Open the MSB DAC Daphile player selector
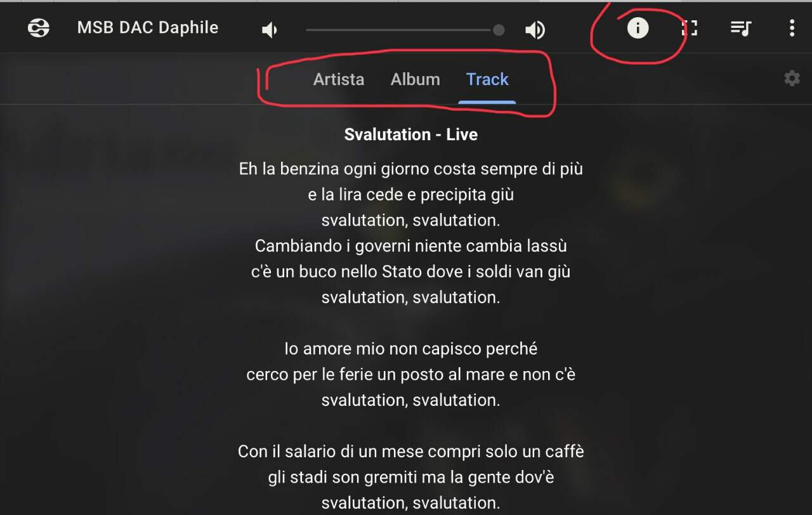This screenshot has height=515, width=812. tap(148, 28)
